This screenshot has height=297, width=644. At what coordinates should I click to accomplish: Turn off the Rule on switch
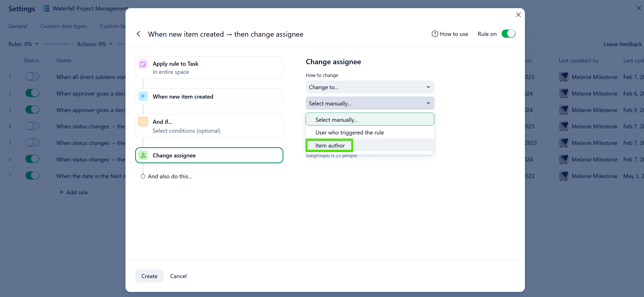click(508, 34)
